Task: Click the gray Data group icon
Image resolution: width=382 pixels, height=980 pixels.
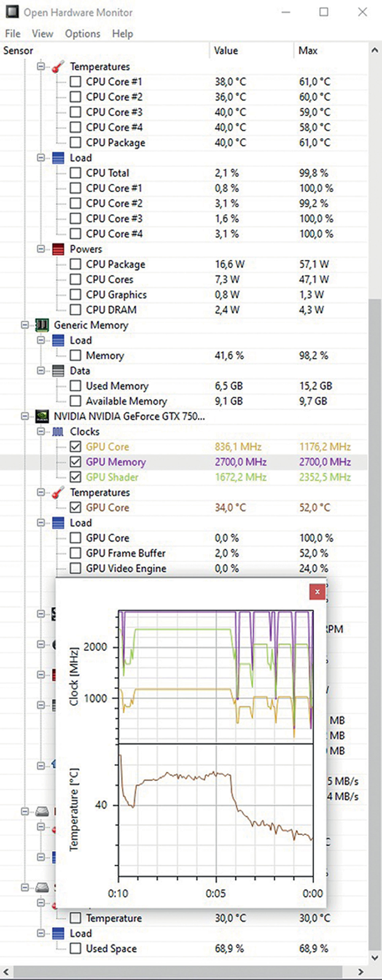Action: point(58,371)
